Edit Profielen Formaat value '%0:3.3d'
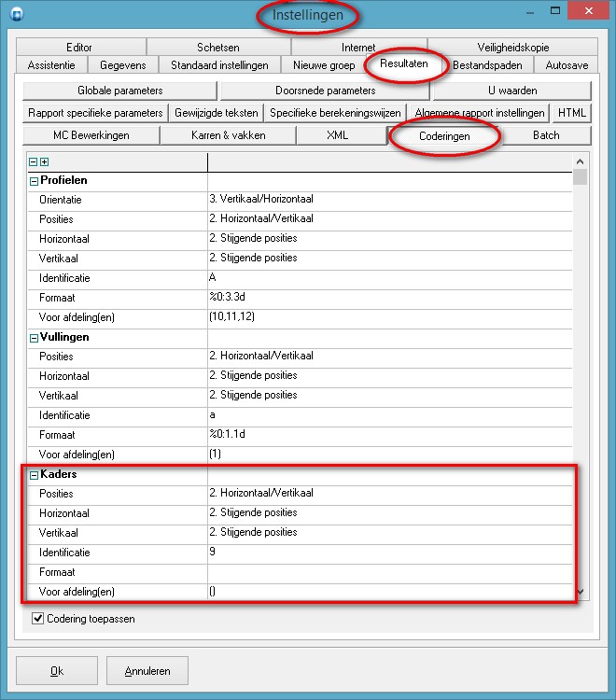 390,298
